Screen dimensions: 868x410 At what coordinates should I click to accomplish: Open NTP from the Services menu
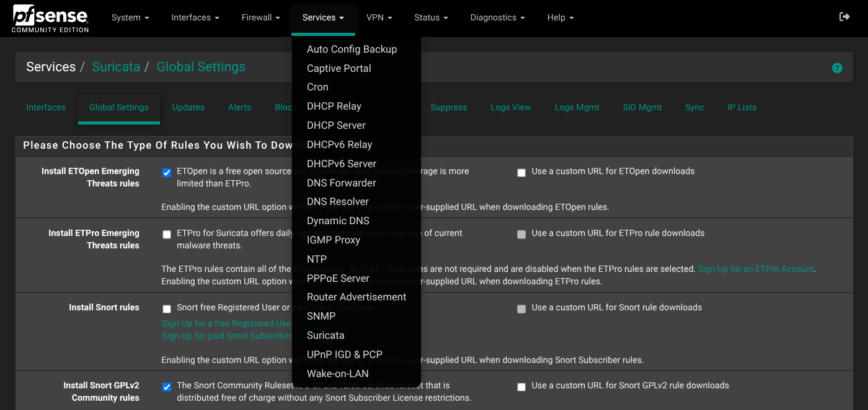click(317, 259)
